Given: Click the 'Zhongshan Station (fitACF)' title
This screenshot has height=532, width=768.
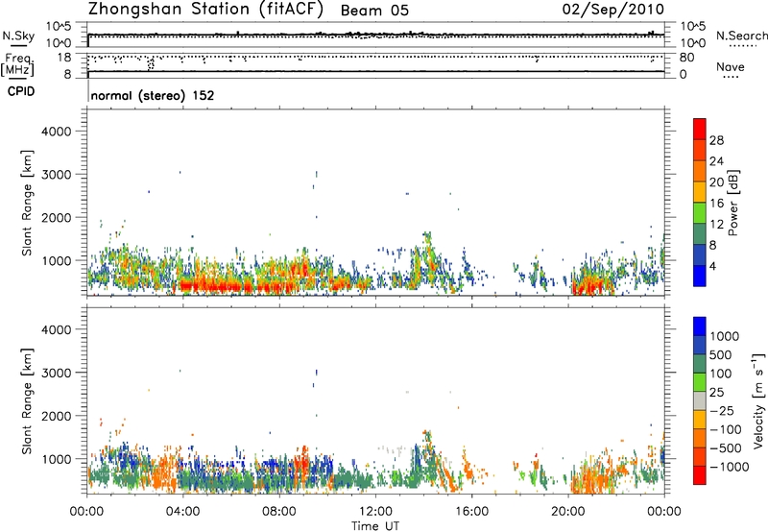Looking at the screenshot, I should [205, 10].
